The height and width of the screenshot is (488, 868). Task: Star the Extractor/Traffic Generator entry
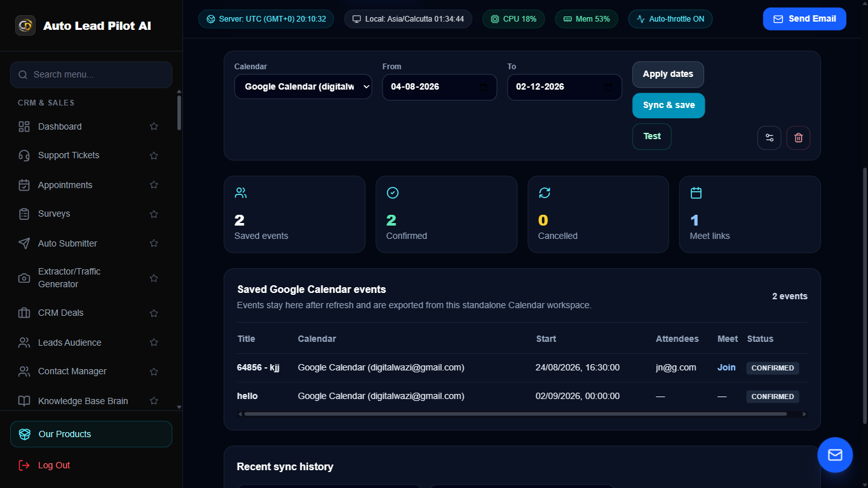coord(154,278)
